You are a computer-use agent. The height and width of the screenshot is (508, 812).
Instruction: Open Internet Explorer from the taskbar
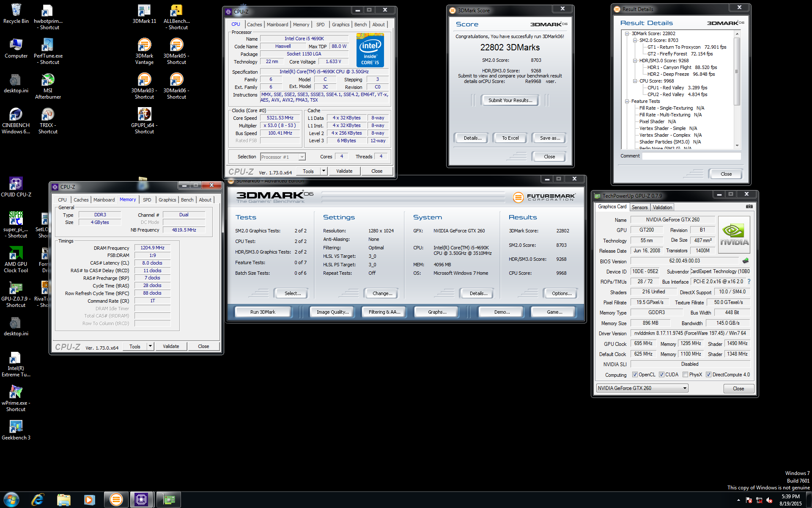(x=38, y=500)
